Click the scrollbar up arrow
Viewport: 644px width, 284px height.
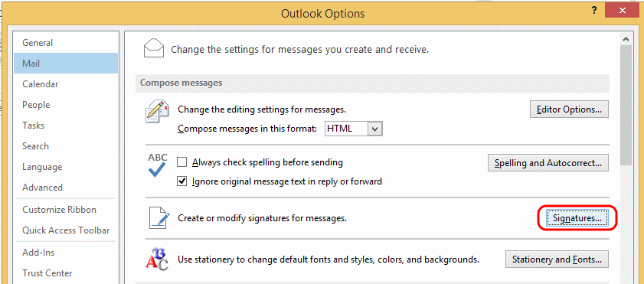click(x=626, y=39)
